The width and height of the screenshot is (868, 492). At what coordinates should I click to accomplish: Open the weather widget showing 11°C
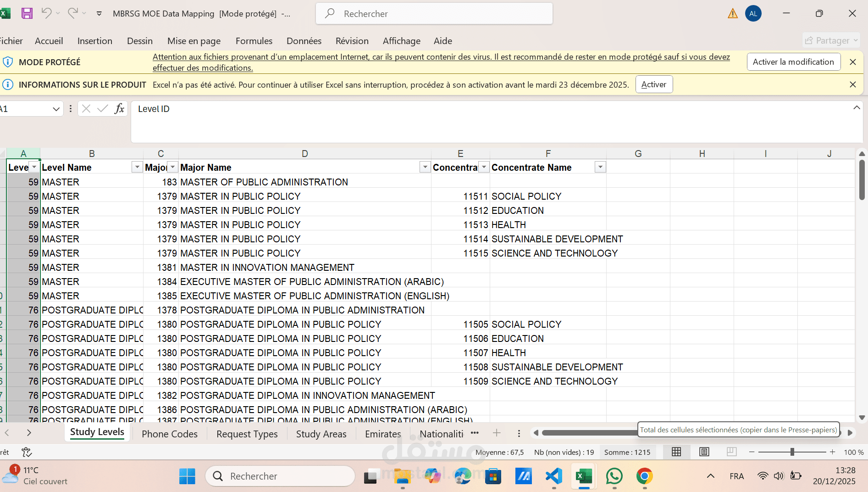point(35,475)
